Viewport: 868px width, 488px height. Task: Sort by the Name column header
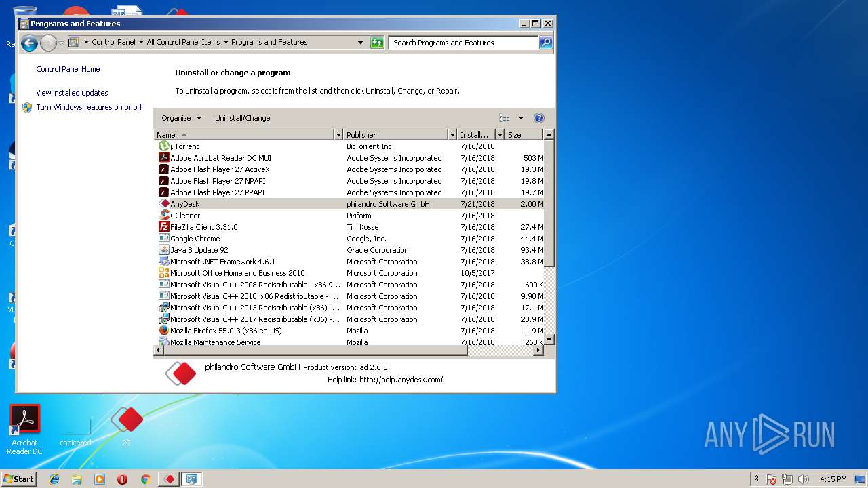click(x=244, y=135)
